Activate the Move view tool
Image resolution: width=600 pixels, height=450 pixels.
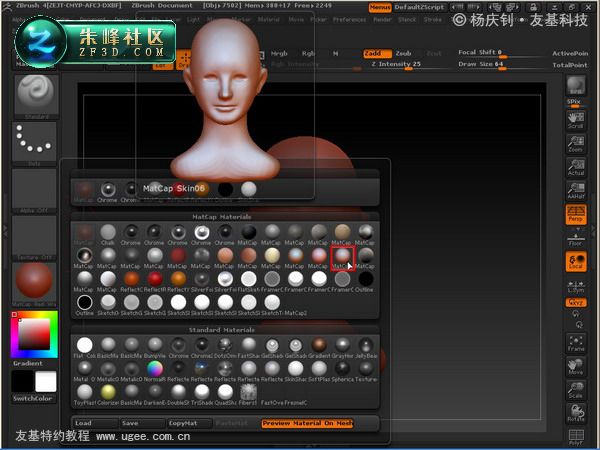[576, 367]
